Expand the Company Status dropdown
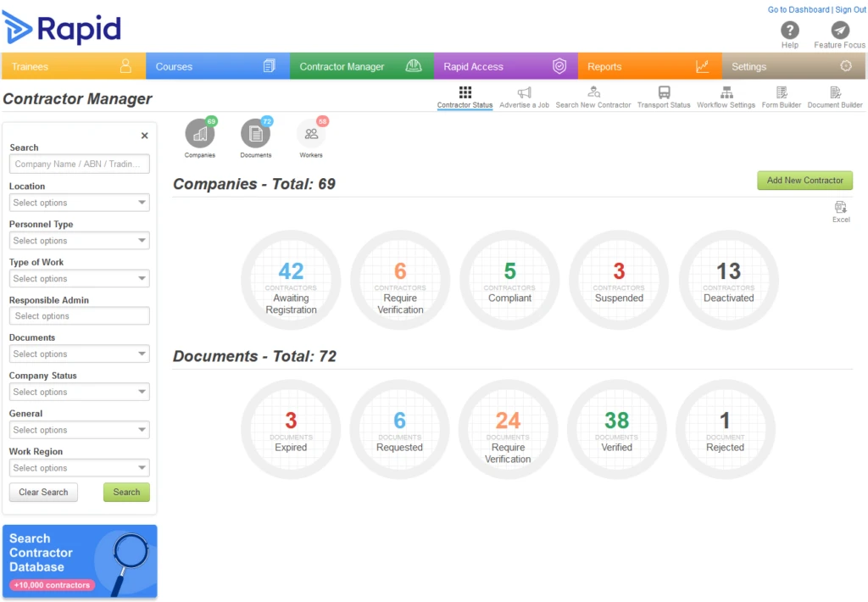Viewport: 868px width, 602px height. (79, 392)
